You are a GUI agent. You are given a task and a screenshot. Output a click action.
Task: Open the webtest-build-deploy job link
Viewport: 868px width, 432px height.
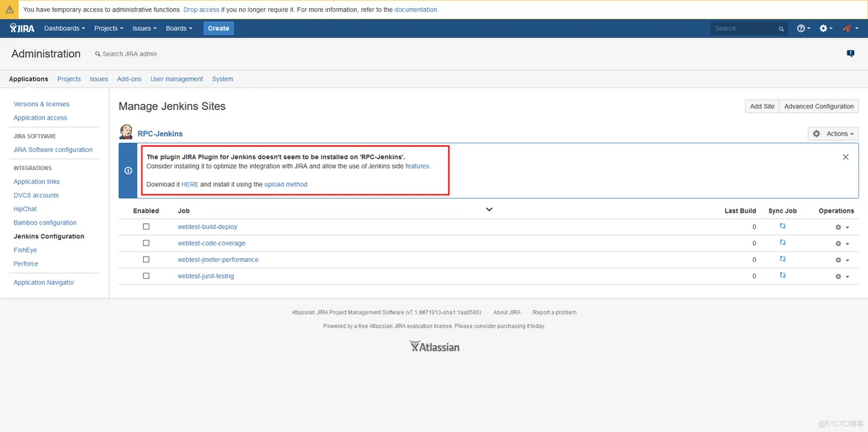pyautogui.click(x=207, y=227)
